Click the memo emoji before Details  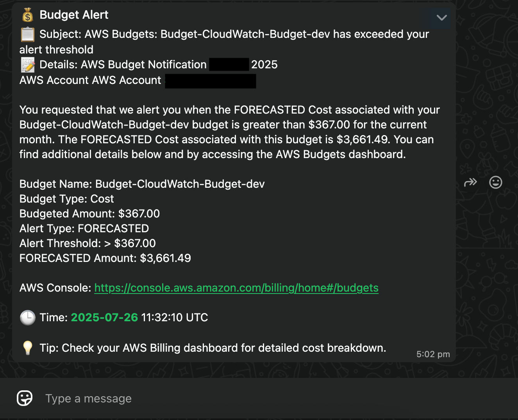[28, 65]
